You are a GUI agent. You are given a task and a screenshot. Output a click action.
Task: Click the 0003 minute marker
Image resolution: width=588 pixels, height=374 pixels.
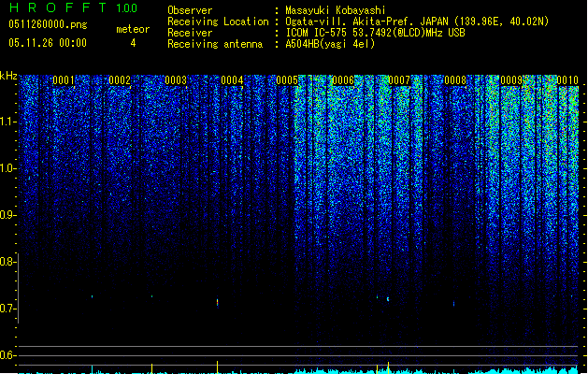coord(176,80)
